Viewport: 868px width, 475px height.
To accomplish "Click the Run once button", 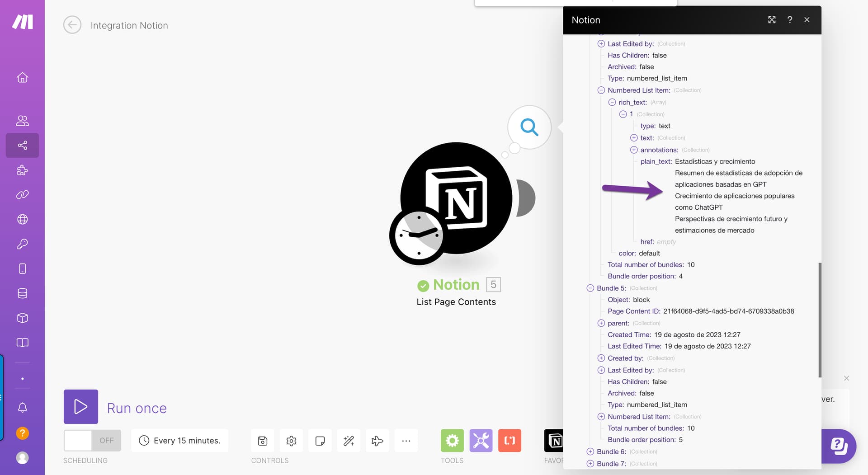I will tap(81, 407).
